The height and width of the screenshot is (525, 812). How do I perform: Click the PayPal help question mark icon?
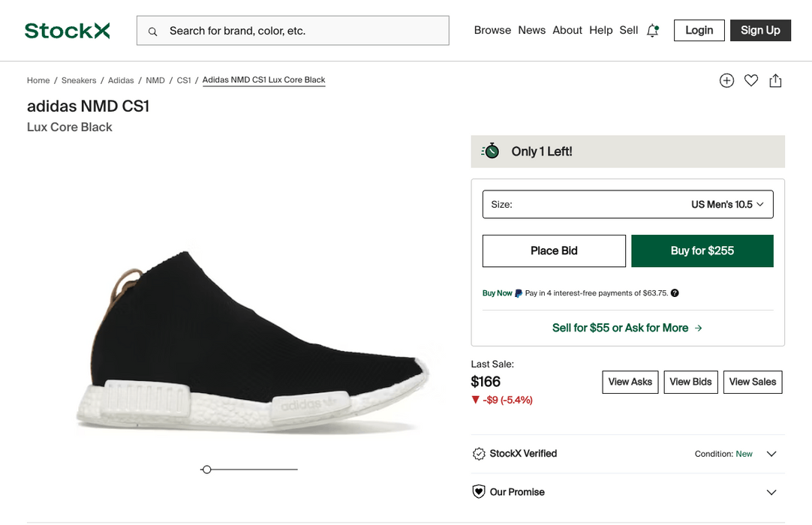(675, 293)
